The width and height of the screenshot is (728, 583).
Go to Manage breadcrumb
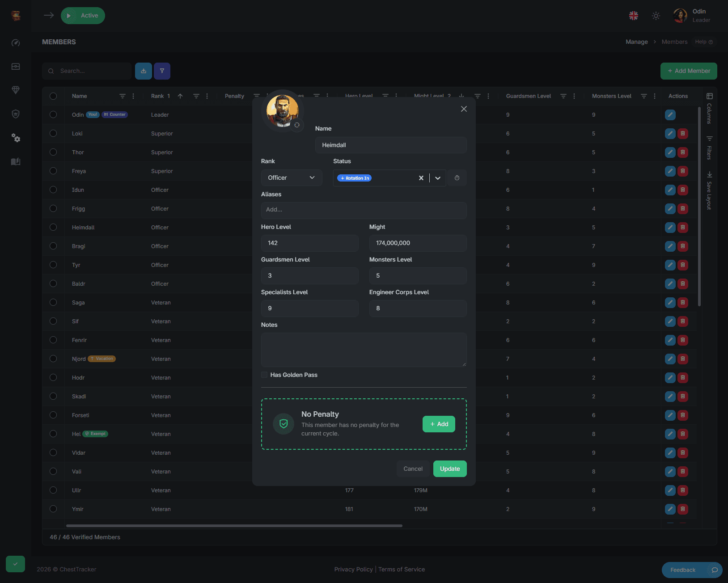(637, 42)
